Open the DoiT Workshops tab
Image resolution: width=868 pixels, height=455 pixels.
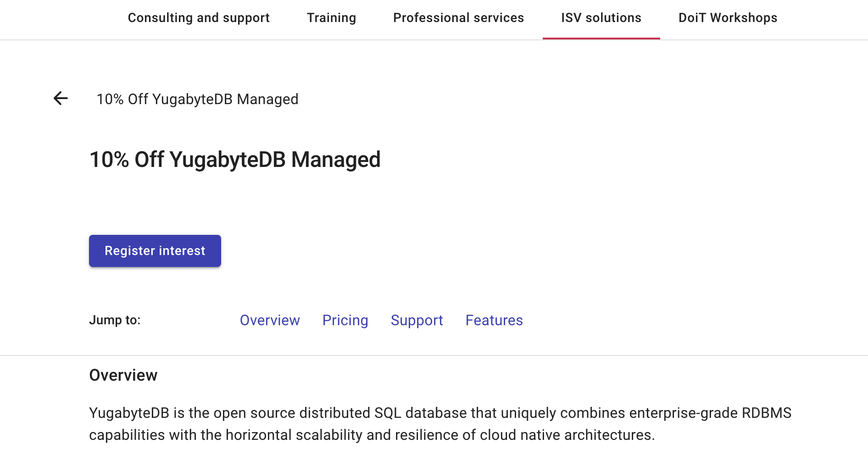pyautogui.click(x=728, y=18)
